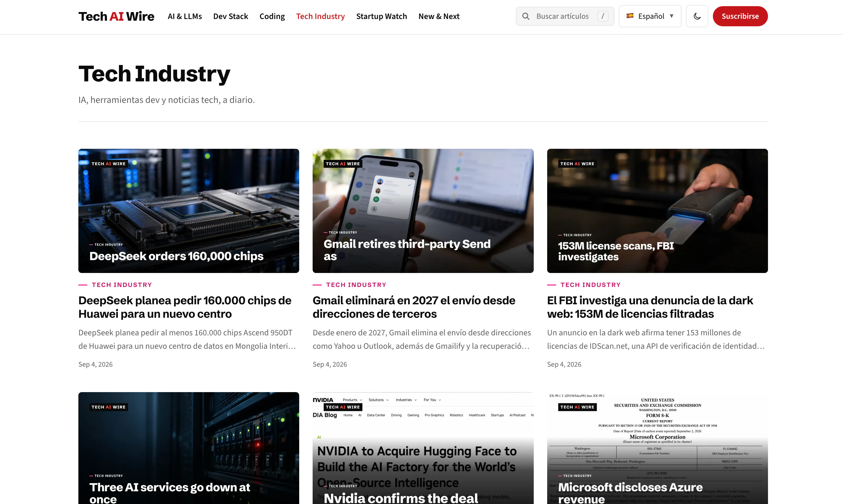Click the Tech AI Wire badge on the Microsoft image
Image resolution: width=843 pixels, height=504 pixels.
point(577,407)
